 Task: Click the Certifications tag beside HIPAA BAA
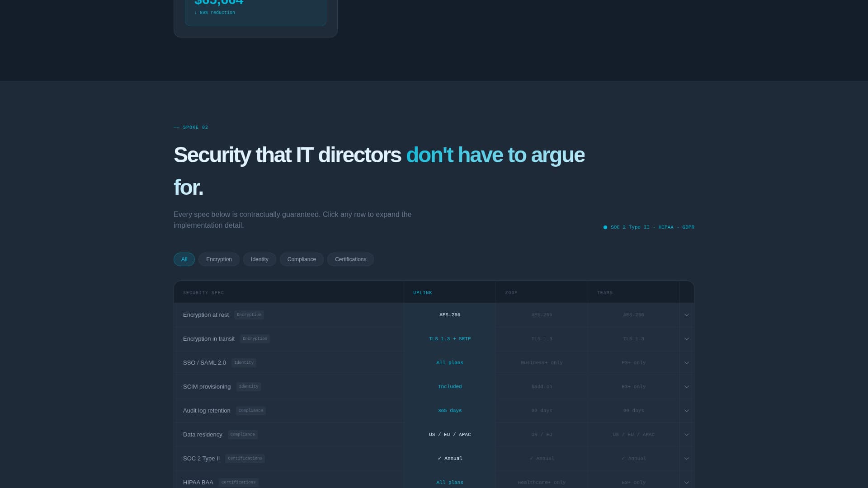tap(239, 483)
